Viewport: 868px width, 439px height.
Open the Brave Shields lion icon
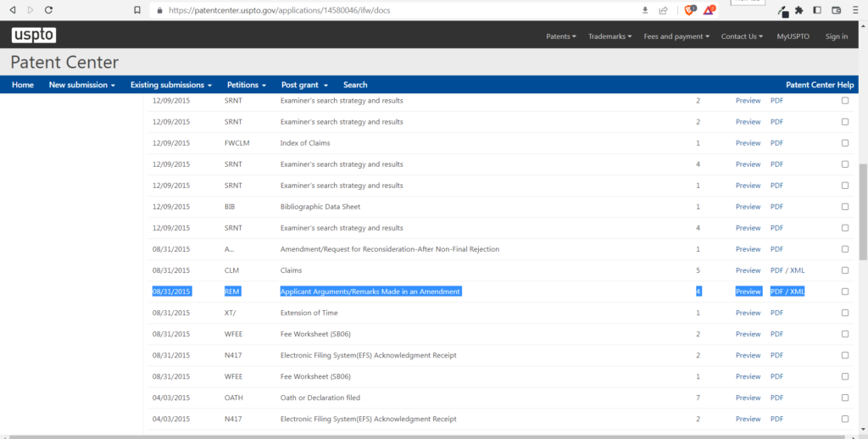(x=689, y=10)
